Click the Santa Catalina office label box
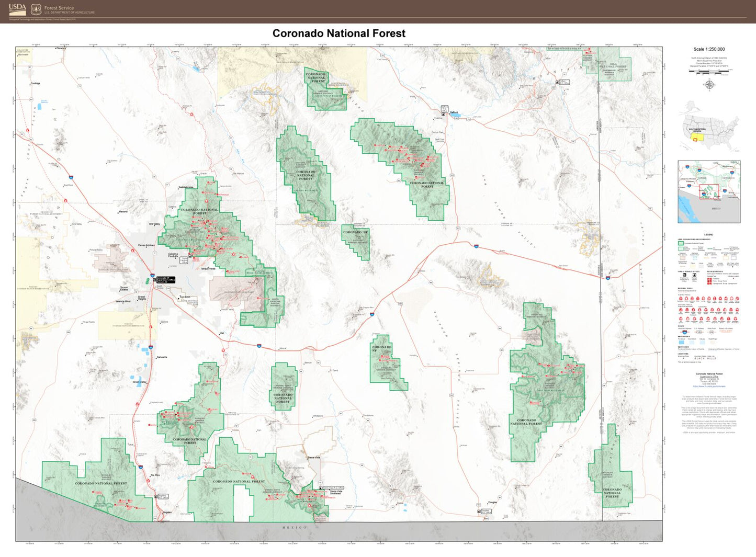 184,259
